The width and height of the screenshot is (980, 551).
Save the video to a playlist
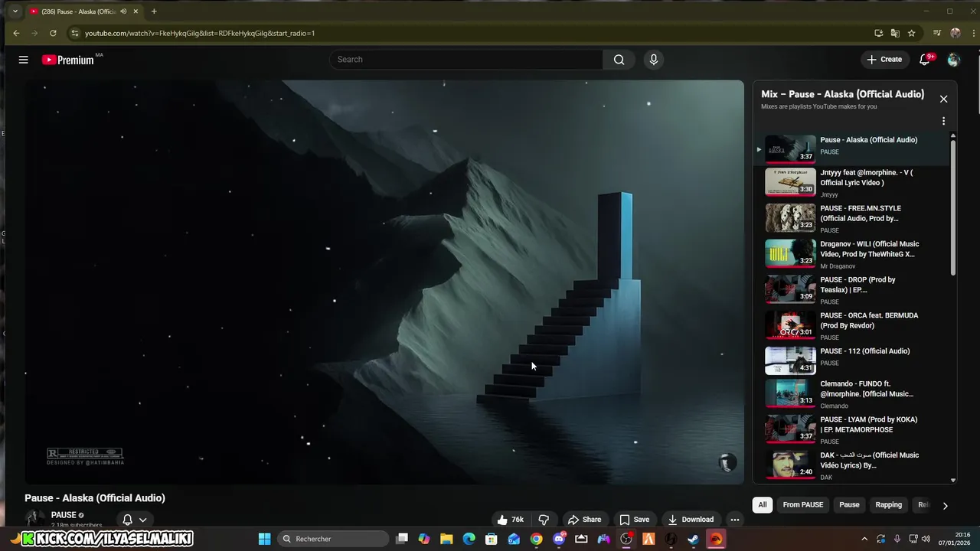click(634, 520)
